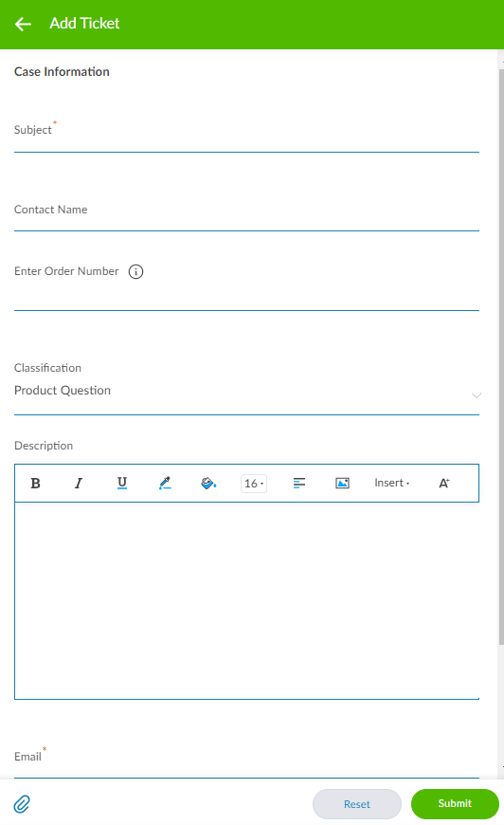Go back using the arrow icon
Viewport: 504px width, 825px height.
pos(23,24)
